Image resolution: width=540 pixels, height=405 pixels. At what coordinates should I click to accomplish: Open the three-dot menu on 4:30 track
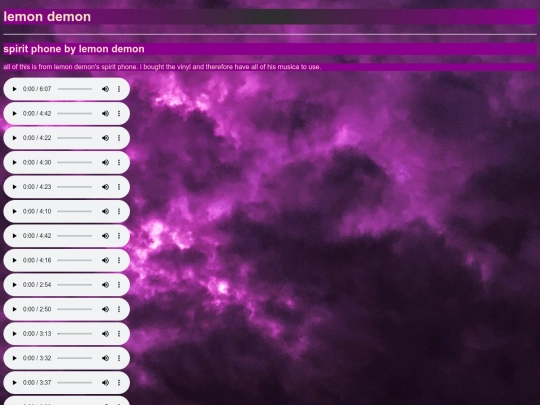click(x=119, y=162)
